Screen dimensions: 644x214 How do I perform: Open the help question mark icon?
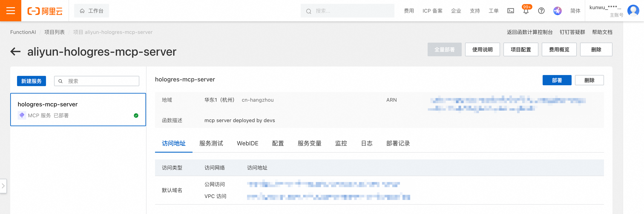pos(541,11)
